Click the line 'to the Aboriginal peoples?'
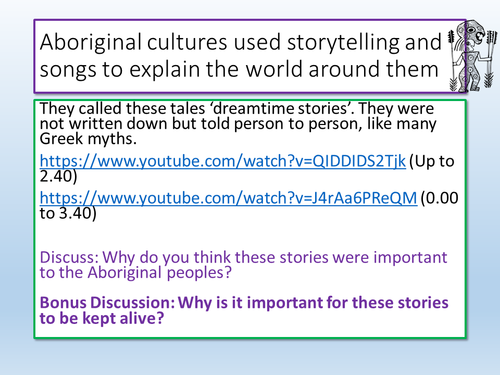 click(x=135, y=273)
